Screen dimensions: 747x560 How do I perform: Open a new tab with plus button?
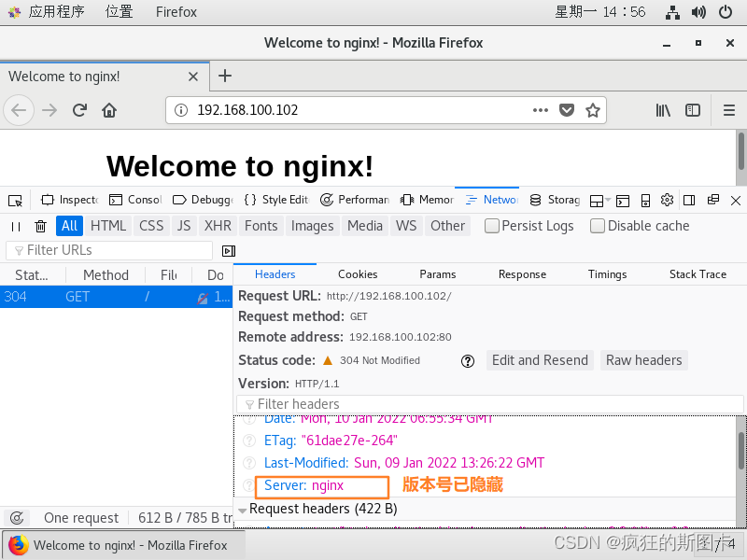225,76
